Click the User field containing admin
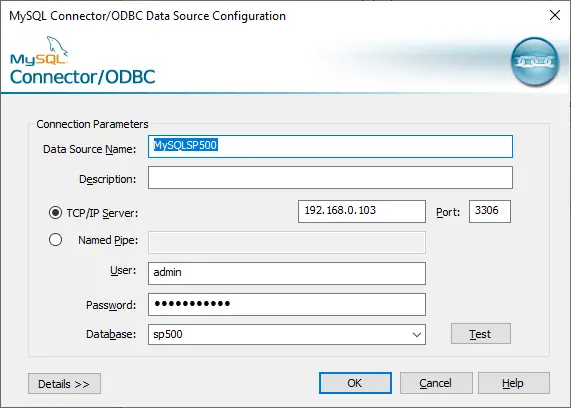This screenshot has height=408, width=571. pyautogui.click(x=287, y=273)
